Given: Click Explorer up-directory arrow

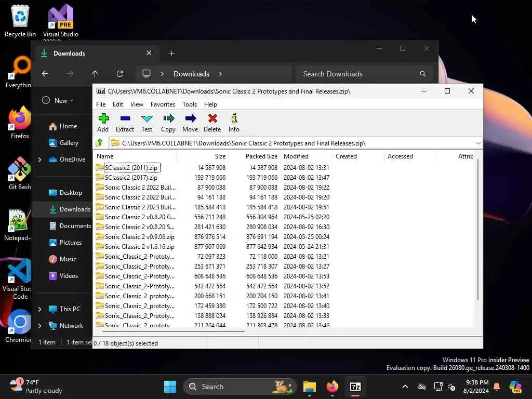Looking at the screenshot, I should 95,74.
